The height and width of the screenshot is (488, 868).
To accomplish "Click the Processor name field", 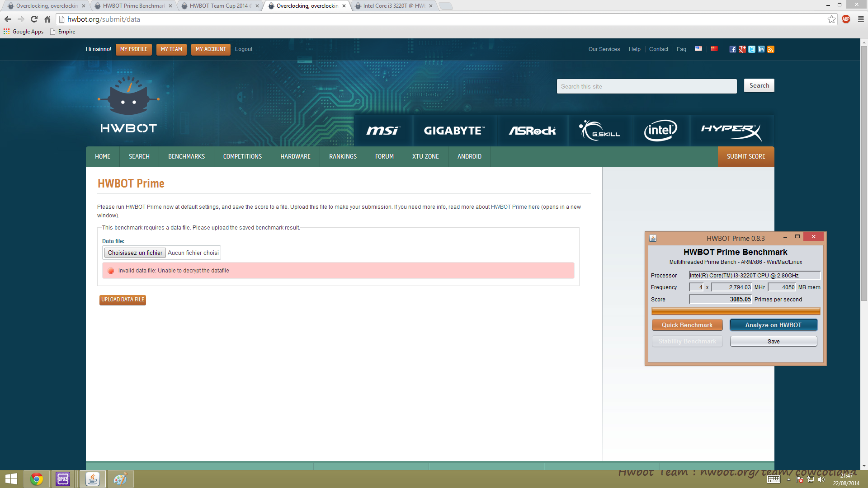I will [755, 275].
